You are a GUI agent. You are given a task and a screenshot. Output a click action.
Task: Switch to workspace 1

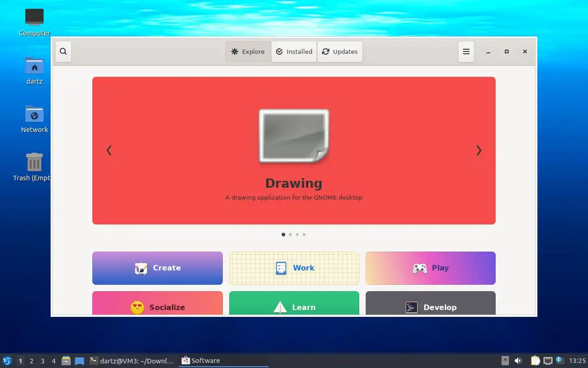[x=20, y=361]
